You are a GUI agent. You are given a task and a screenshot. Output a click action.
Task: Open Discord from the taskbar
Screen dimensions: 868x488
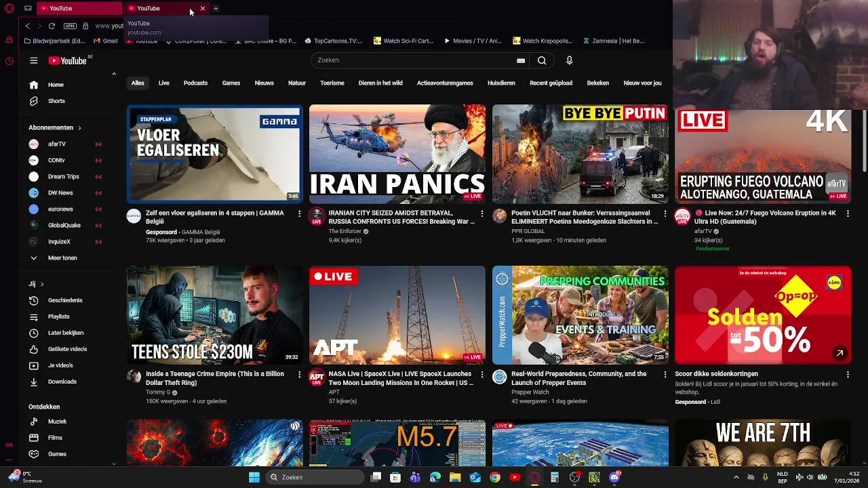click(x=614, y=477)
